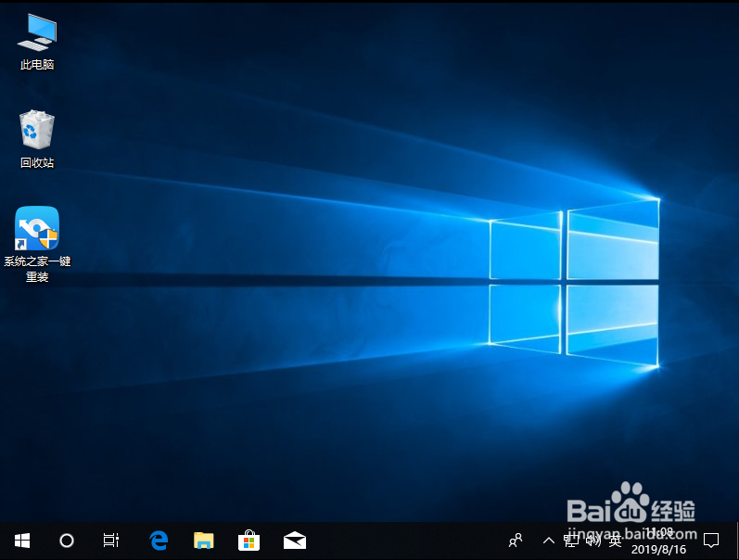
Task: Select the 回收站 recycle bin icon
Action: pos(37,139)
